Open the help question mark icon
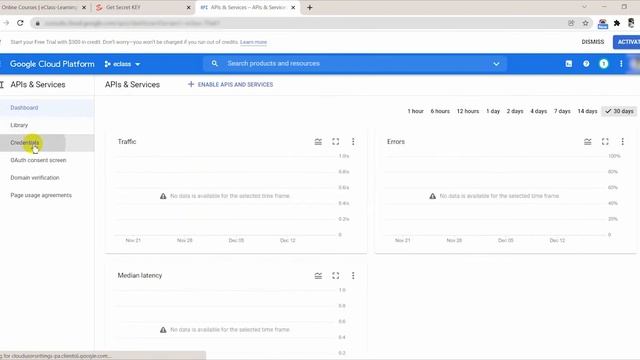This screenshot has width=640, height=360. (x=586, y=64)
